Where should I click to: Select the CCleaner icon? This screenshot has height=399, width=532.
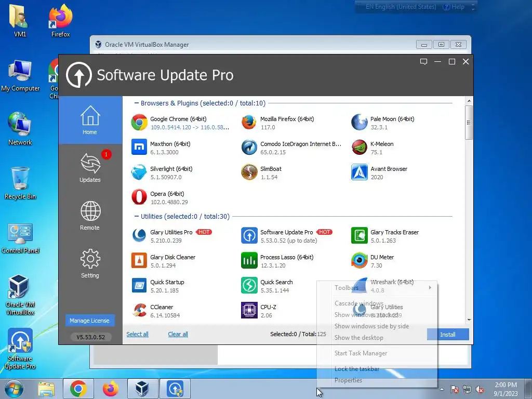click(x=139, y=310)
